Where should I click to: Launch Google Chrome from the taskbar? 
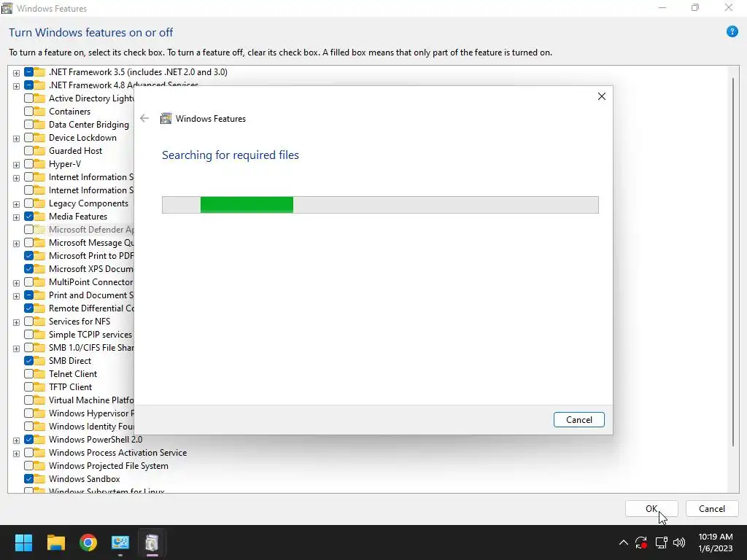point(88,542)
